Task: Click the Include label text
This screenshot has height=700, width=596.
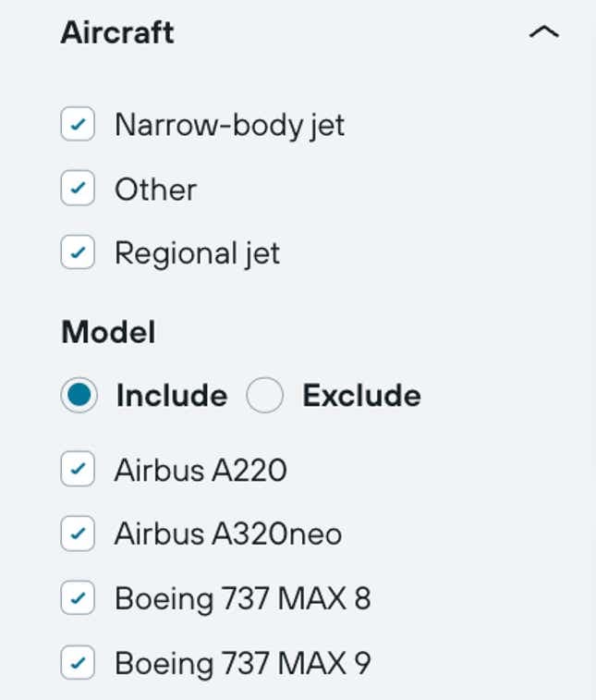Action: point(171,396)
